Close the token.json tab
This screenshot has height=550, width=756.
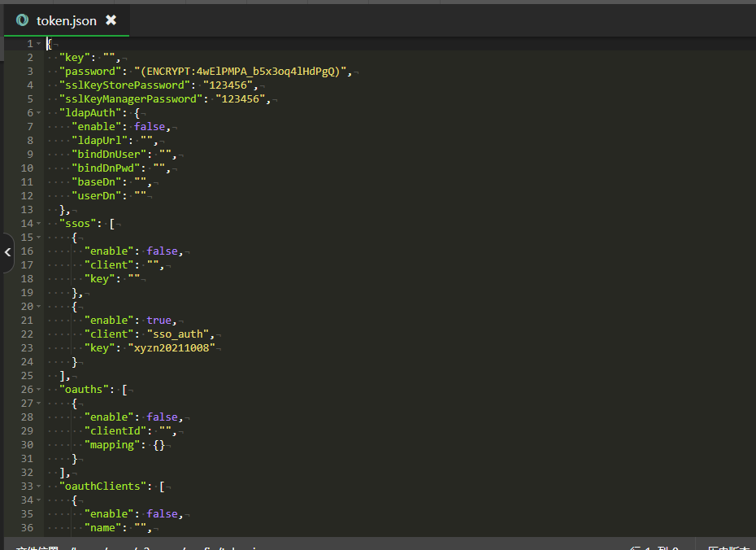point(111,20)
